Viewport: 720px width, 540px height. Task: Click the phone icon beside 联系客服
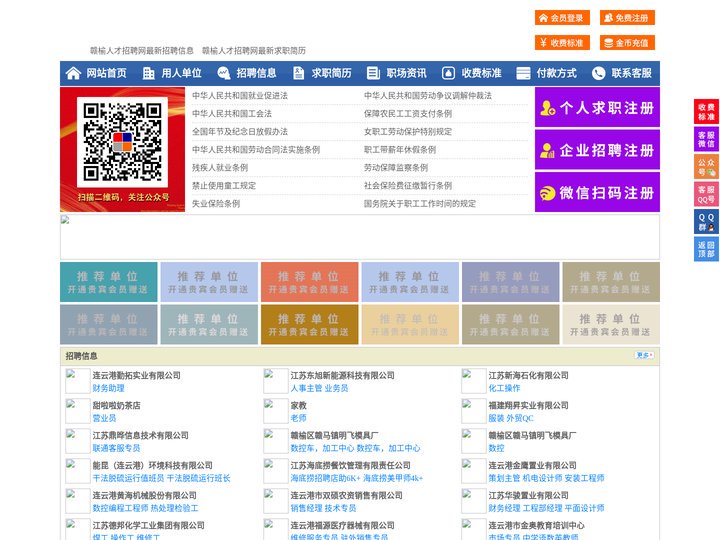tap(598, 73)
